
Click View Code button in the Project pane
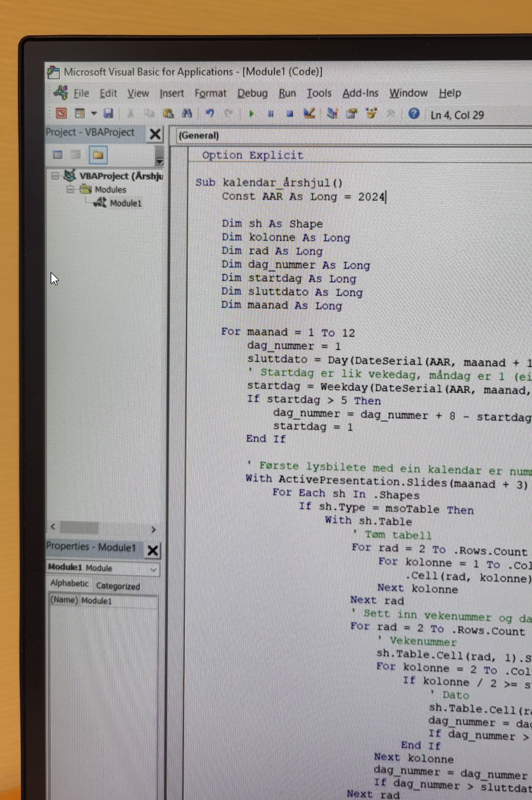[x=58, y=155]
